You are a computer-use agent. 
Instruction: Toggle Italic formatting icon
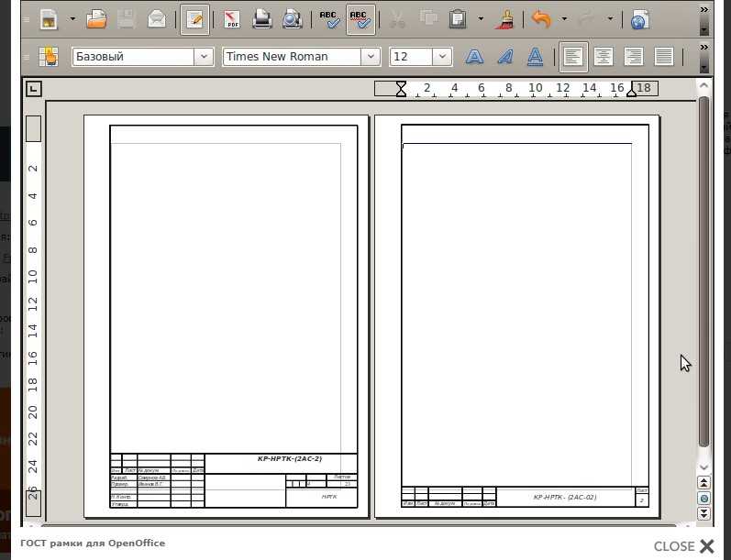coord(504,57)
